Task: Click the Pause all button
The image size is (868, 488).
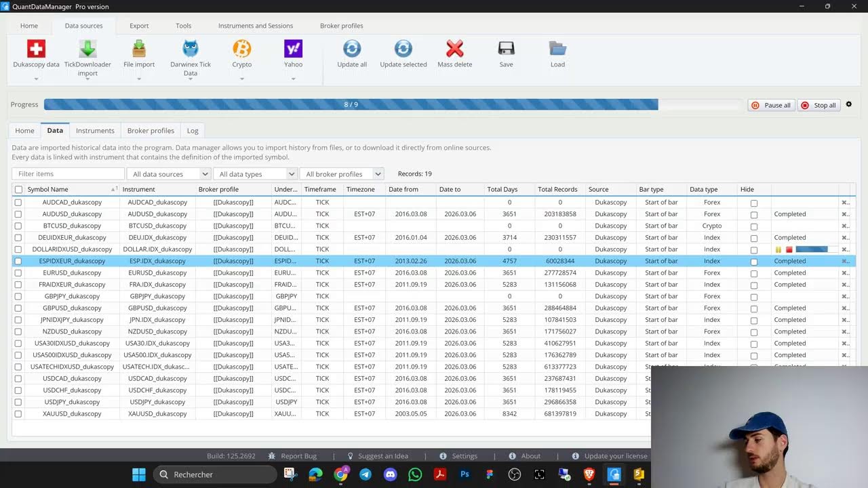Action: click(x=771, y=105)
